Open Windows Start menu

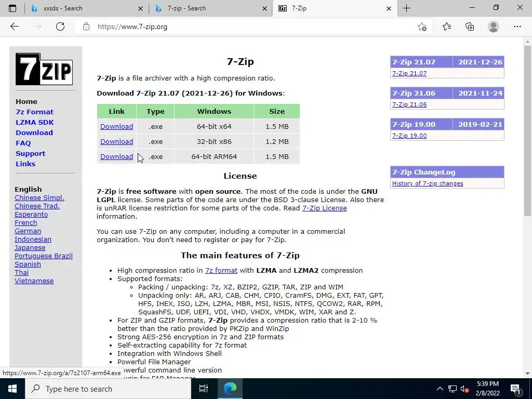tap(12, 389)
